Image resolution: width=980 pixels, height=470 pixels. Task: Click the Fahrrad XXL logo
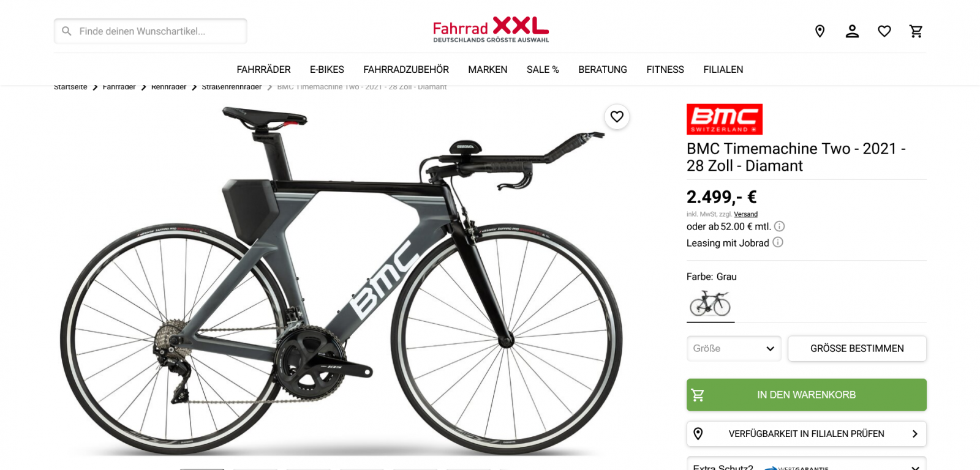pyautogui.click(x=491, y=30)
